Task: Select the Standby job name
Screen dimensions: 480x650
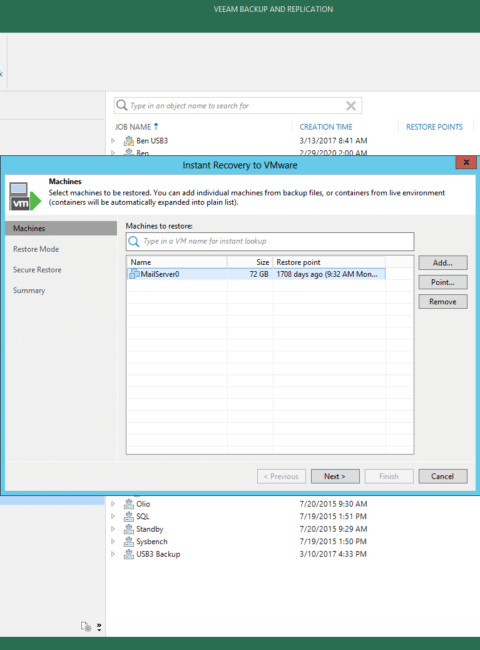Action: tap(150, 529)
